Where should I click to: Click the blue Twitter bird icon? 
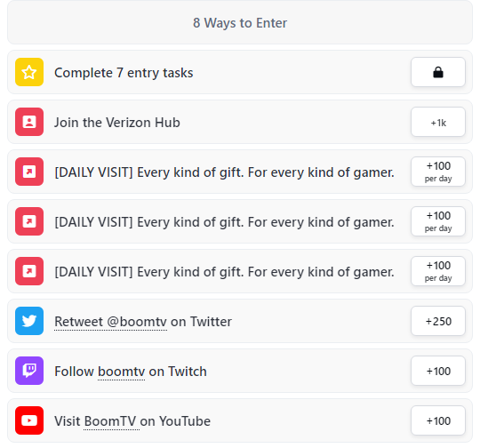pos(29,321)
